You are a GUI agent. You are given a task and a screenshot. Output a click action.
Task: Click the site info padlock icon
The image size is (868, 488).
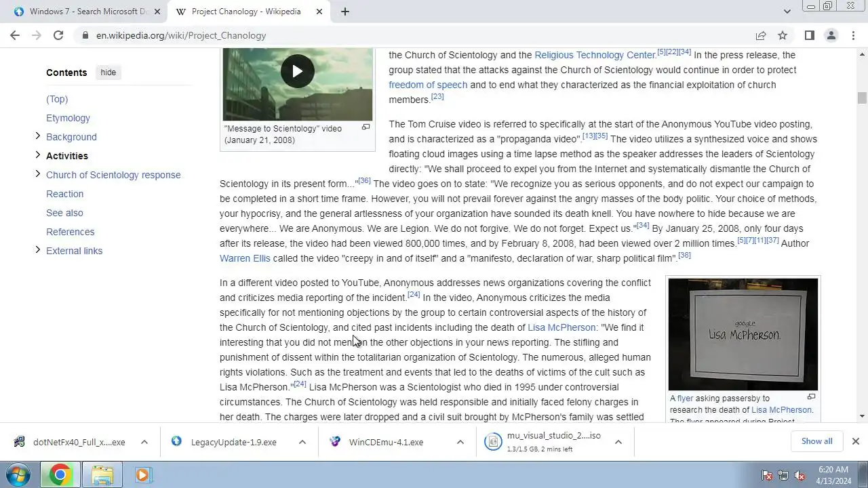point(85,35)
